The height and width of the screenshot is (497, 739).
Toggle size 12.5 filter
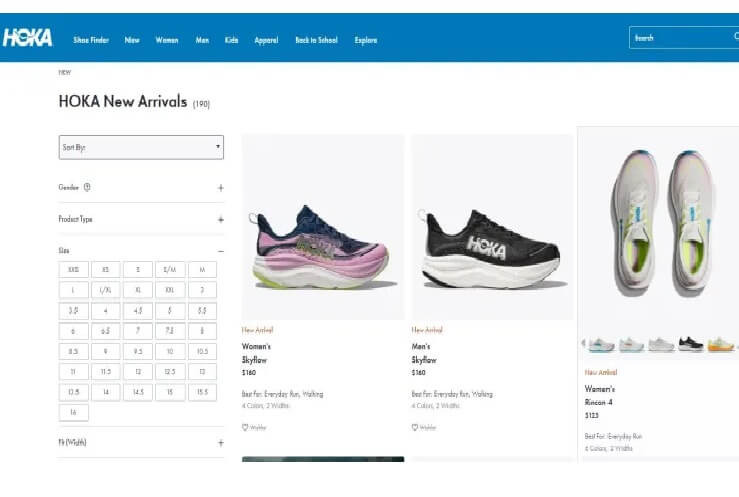click(x=170, y=372)
